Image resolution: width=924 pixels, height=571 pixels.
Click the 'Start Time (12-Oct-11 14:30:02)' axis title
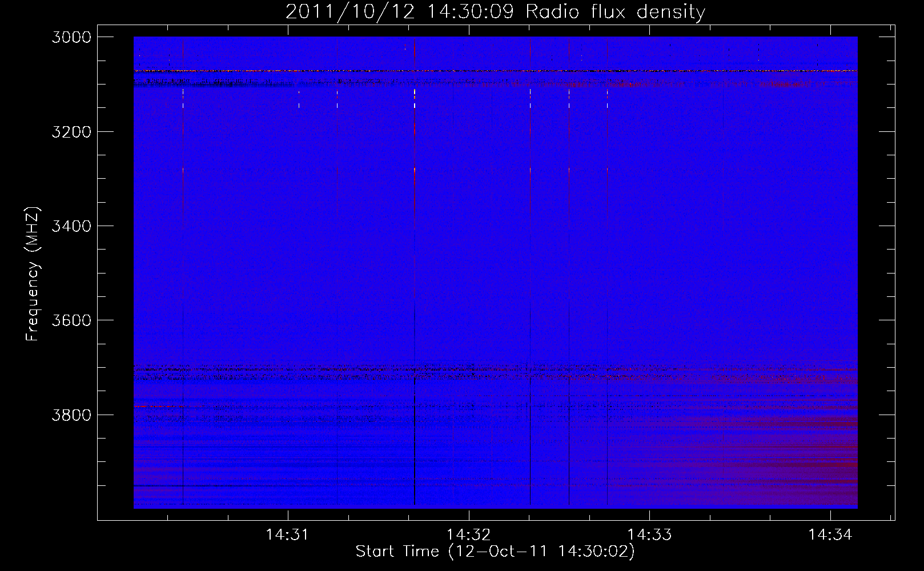(495, 552)
